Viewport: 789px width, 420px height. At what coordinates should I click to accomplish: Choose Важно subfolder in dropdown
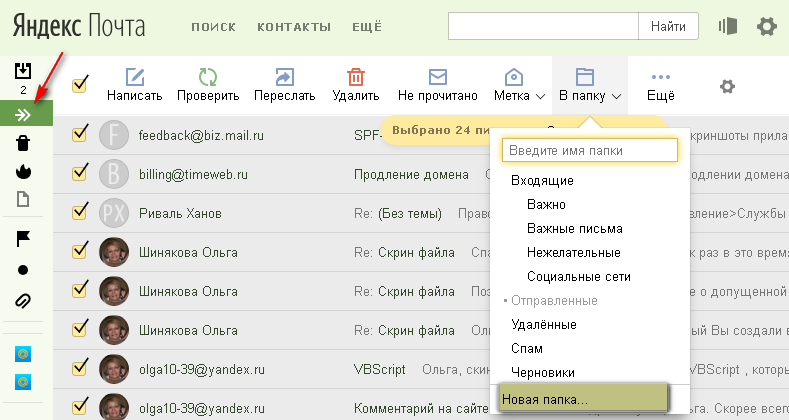[546, 205]
